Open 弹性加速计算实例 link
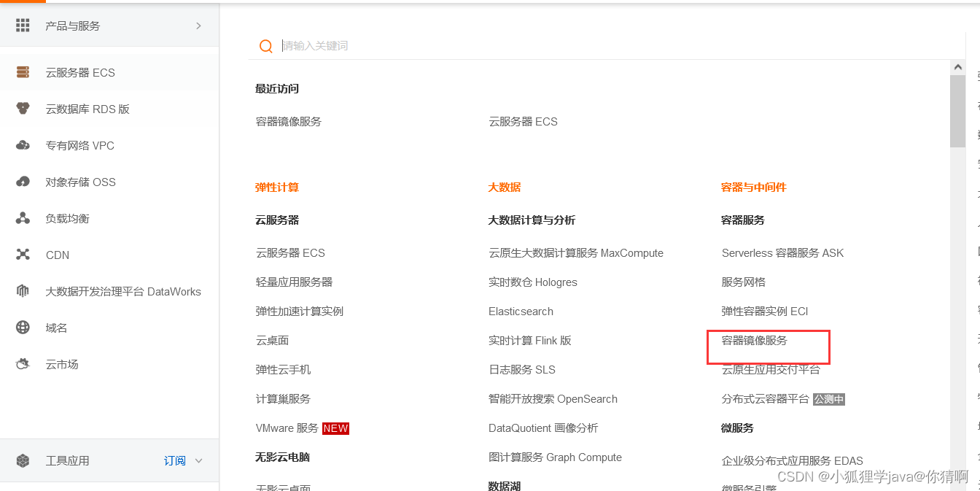 coord(299,312)
